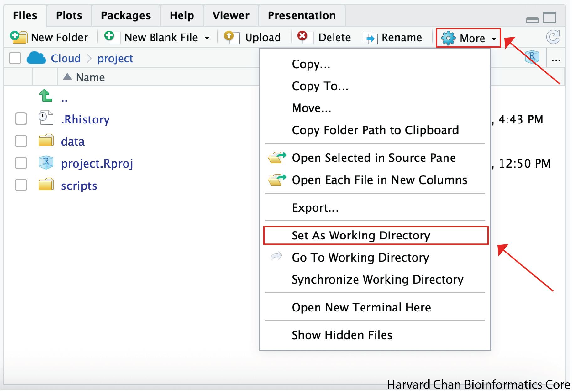Click the R project cube icon at right
The width and height of the screenshot is (573, 392).
coord(532,57)
